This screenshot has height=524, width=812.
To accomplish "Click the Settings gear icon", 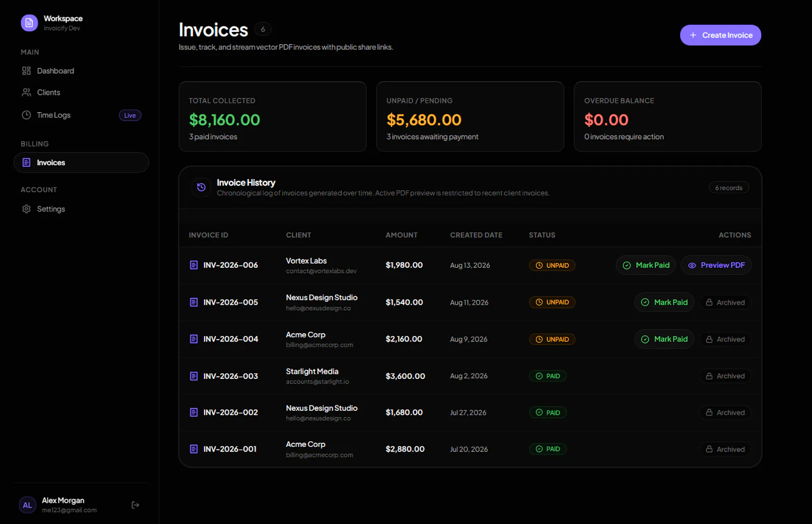I will pyautogui.click(x=26, y=209).
